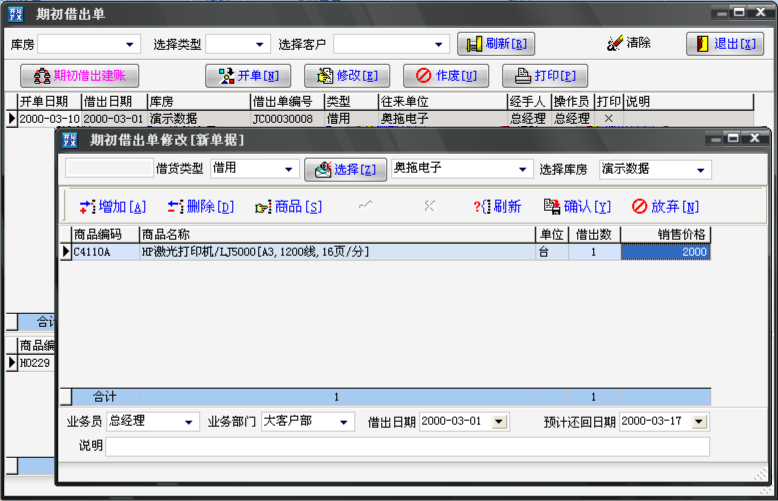Click the blank field before 借贷类型
Screen dimensions: 778x501
point(109,169)
